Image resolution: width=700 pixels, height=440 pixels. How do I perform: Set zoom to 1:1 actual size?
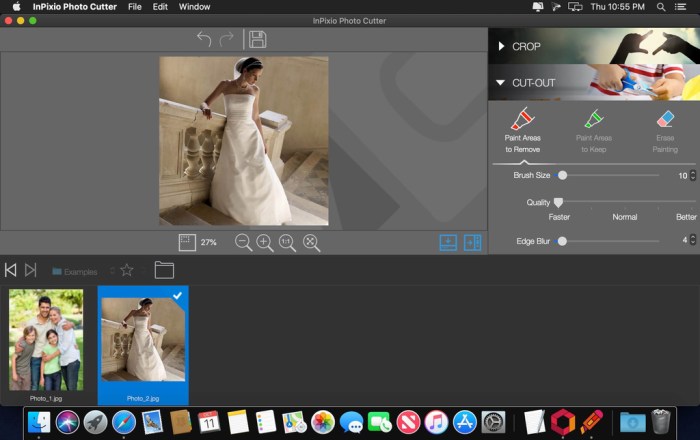click(x=287, y=242)
